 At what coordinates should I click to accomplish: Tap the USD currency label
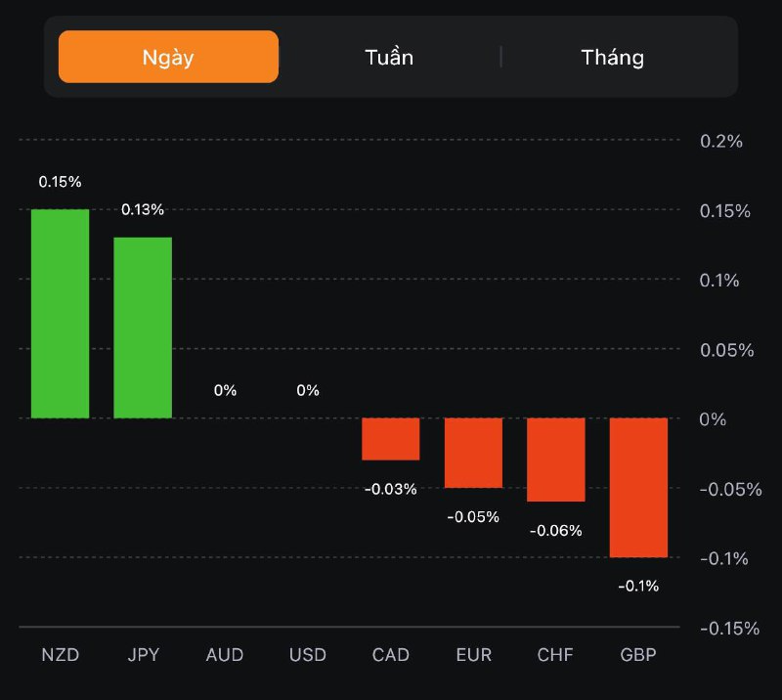click(308, 655)
